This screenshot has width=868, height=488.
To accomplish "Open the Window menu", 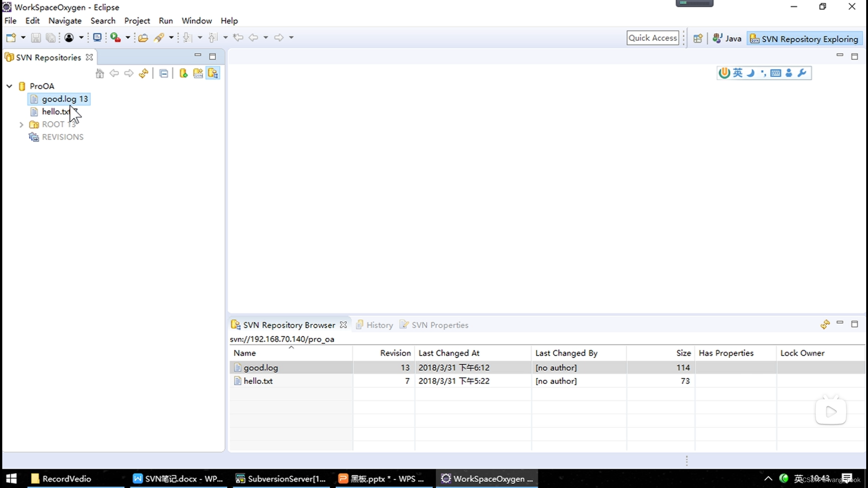I will tap(197, 21).
